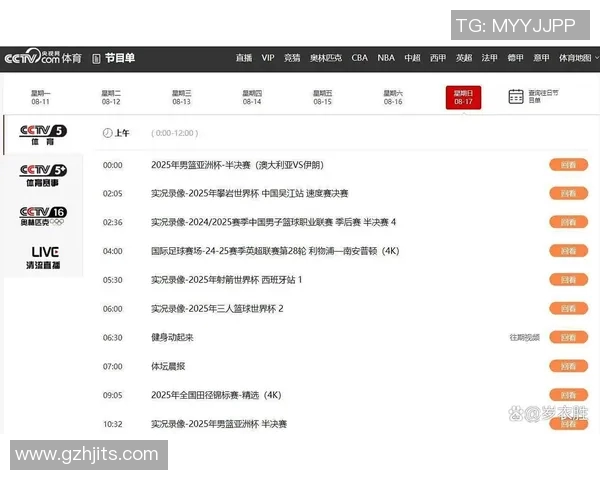
Task: Open the NBA section
Action: click(x=386, y=58)
